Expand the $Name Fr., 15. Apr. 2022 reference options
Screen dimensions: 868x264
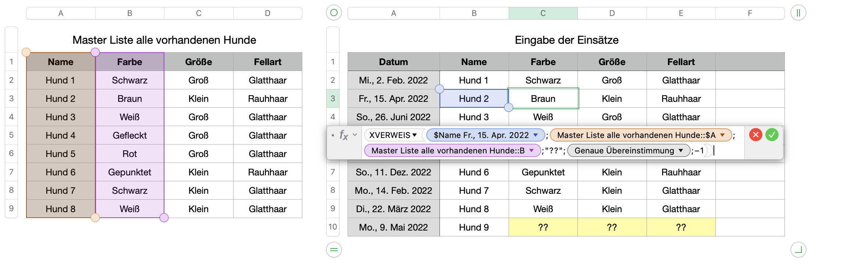click(x=536, y=135)
